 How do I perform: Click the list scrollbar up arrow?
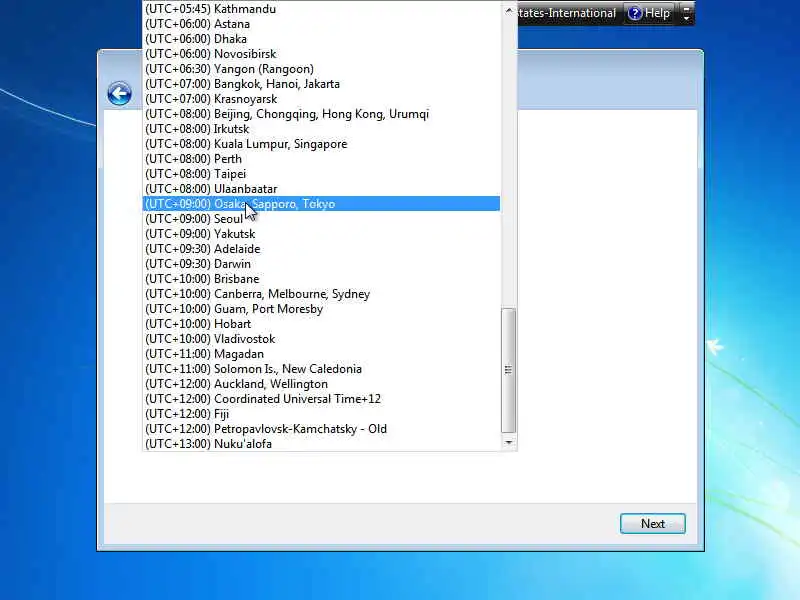509,10
